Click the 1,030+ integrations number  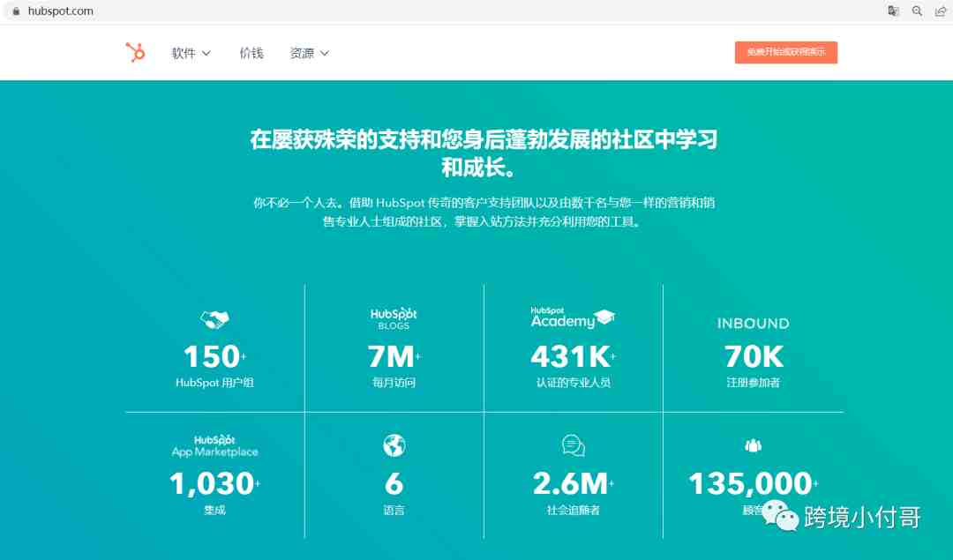[214, 484]
